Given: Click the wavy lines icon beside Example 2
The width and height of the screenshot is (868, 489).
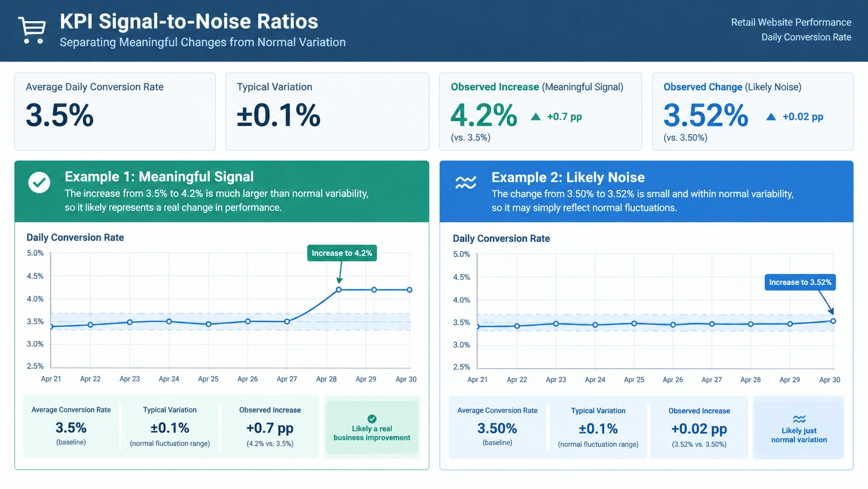Looking at the screenshot, I should [466, 183].
